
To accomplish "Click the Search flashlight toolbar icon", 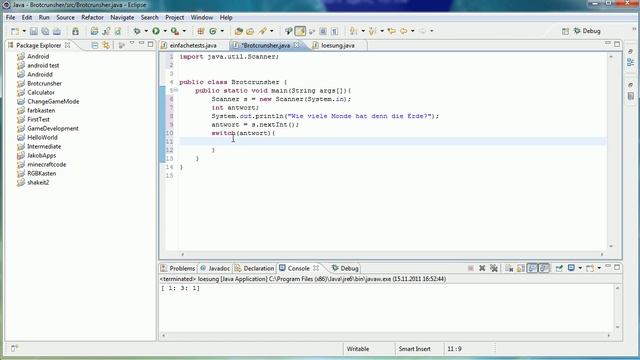I will tap(262, 31).
